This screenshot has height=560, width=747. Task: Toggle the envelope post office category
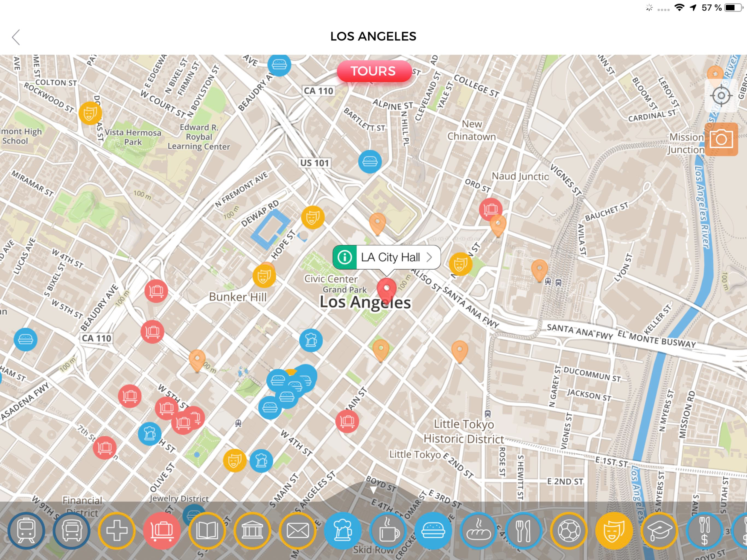pyautogui.click(x=297, y=531)
